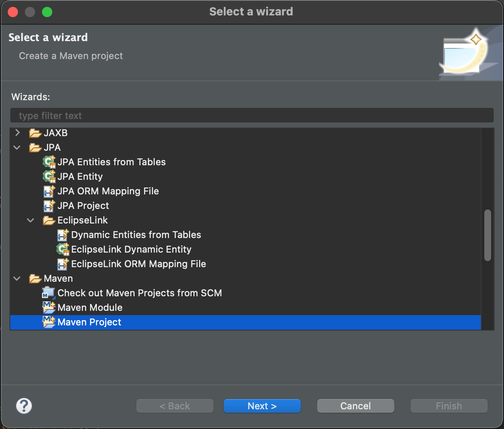Select 'Dynamic Entities from Tables' text
This screenshot has width=504, height=429.
click(x=136, y=235)
